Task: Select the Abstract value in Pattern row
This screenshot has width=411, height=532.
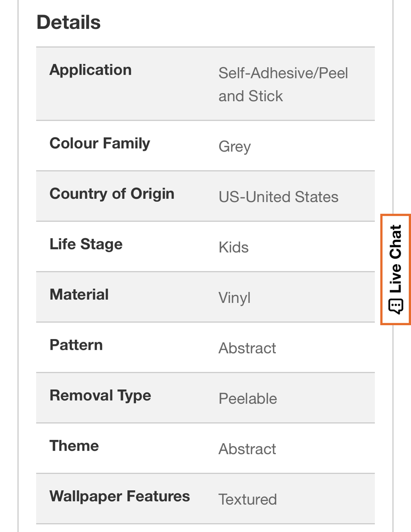Action: click(x=247, y=348)
